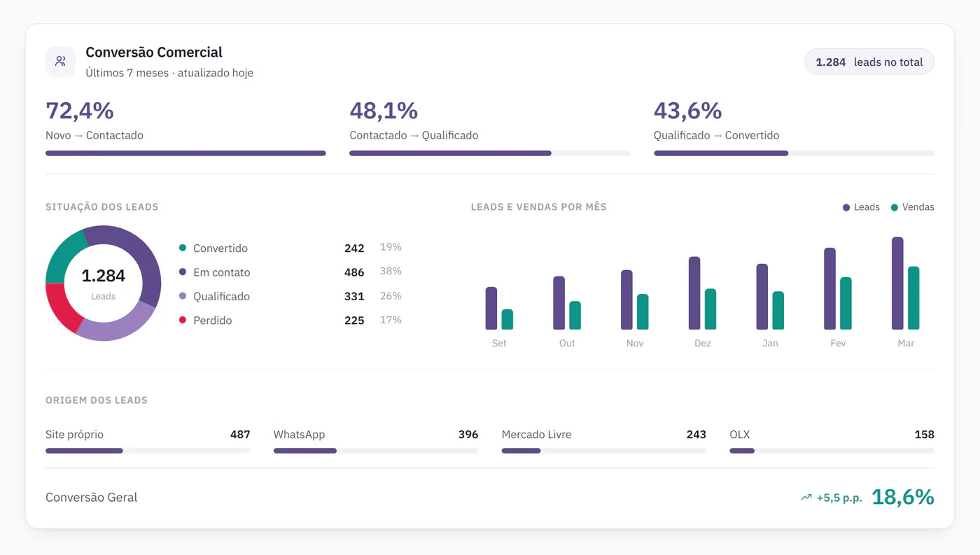Image resolution: width=980 pixels, height=555 pixels.
Task: Click the Conversão Comercial title
Action: coord(154,52)
